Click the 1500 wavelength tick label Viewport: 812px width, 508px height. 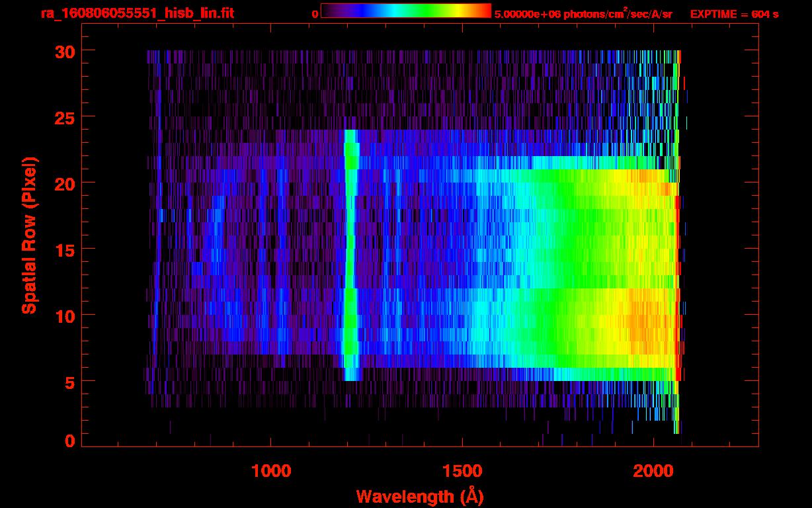click(462, 471)
